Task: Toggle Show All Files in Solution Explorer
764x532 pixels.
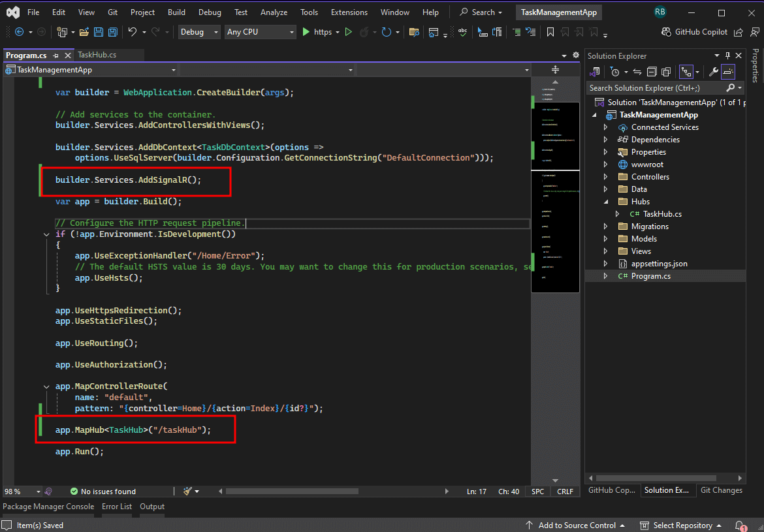Action: (666, 72)
